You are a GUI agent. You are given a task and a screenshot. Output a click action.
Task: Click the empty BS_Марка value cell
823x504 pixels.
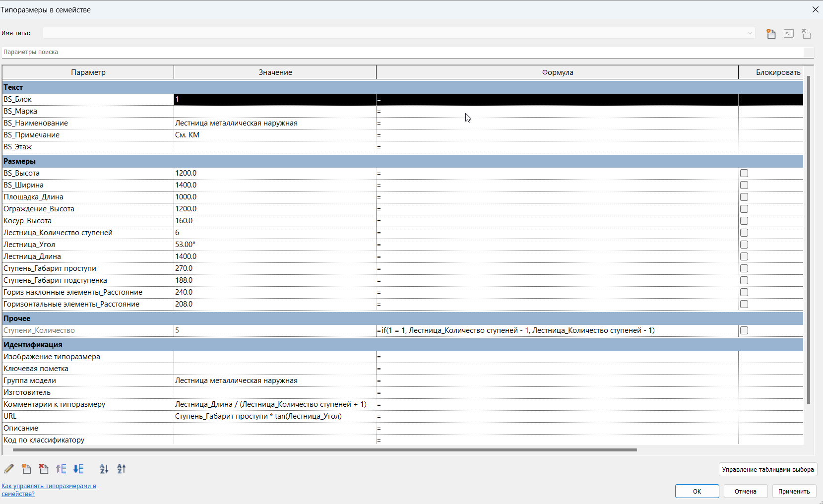click(x=275, y=111)
